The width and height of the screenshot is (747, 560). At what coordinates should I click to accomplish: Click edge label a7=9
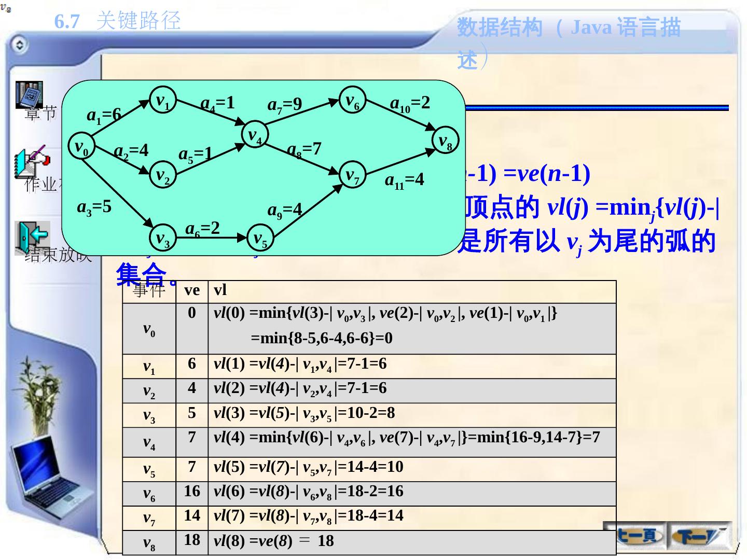tap(285, 105)
